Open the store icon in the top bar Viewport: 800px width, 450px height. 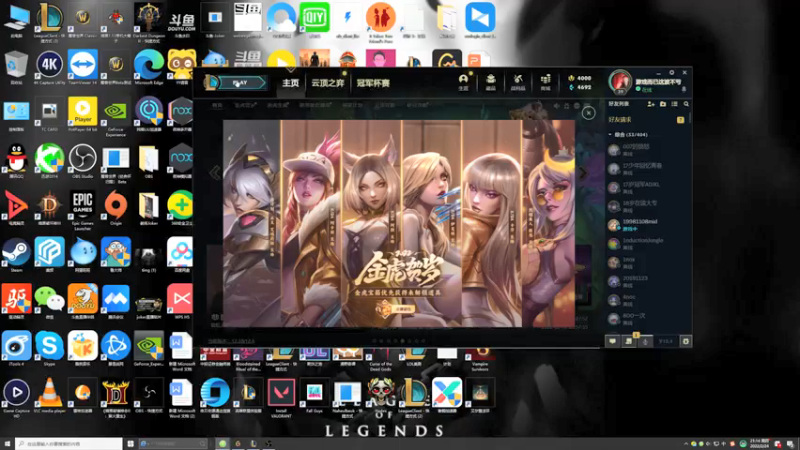click(545, 82)
